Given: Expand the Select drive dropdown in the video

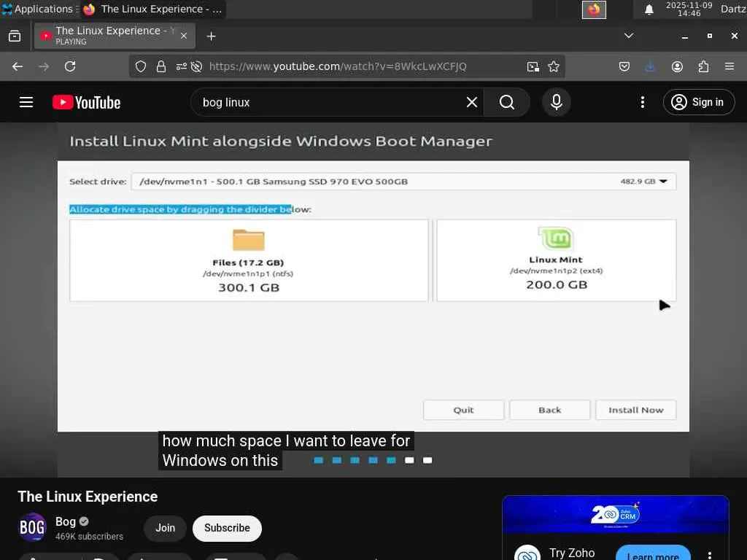Looking at the screenshot, I should pyautogui.click(x=403, y=182).
